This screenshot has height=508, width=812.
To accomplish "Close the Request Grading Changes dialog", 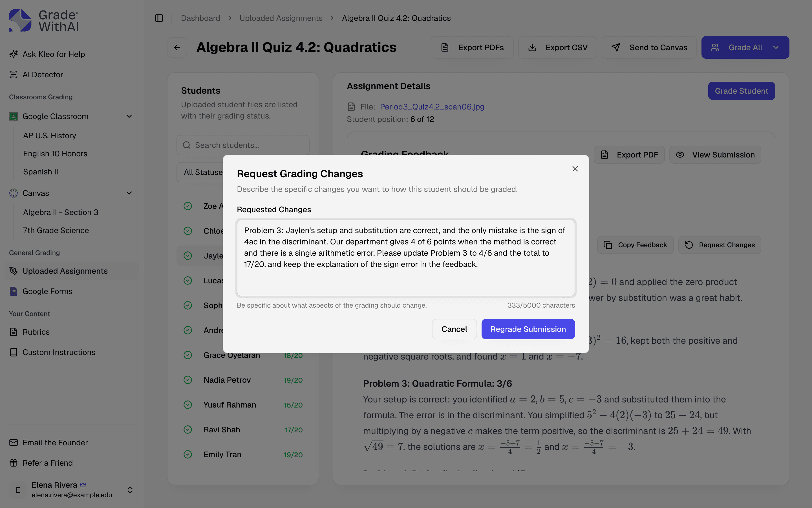I will (x=575, y=169).
